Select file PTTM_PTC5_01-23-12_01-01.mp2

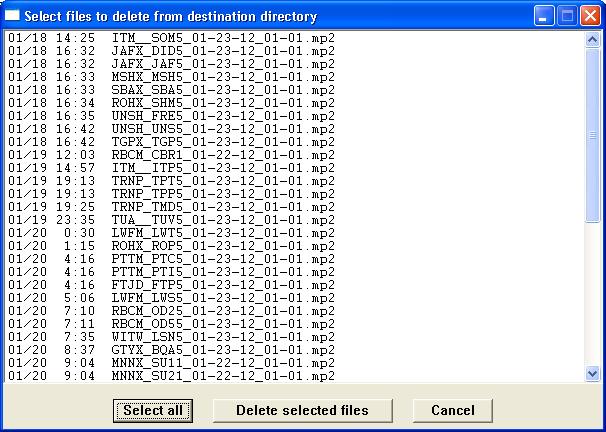pyautogui.click(x=296, y=259)
